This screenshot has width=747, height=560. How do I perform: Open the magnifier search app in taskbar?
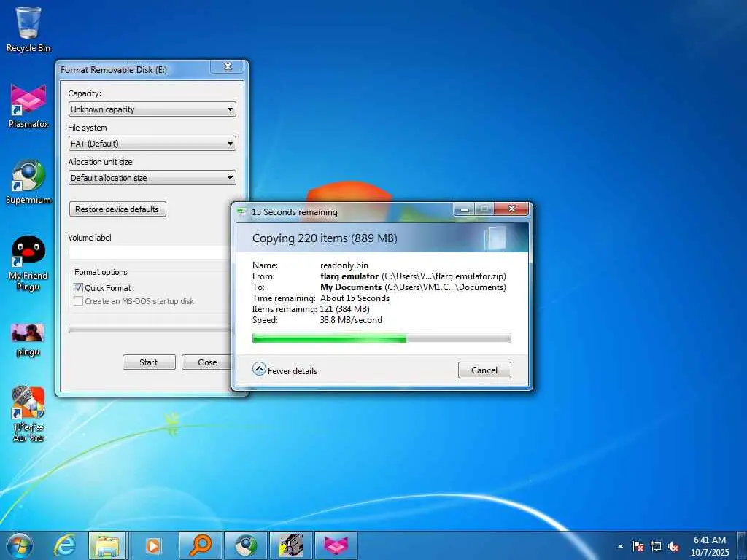click(200, 545)
